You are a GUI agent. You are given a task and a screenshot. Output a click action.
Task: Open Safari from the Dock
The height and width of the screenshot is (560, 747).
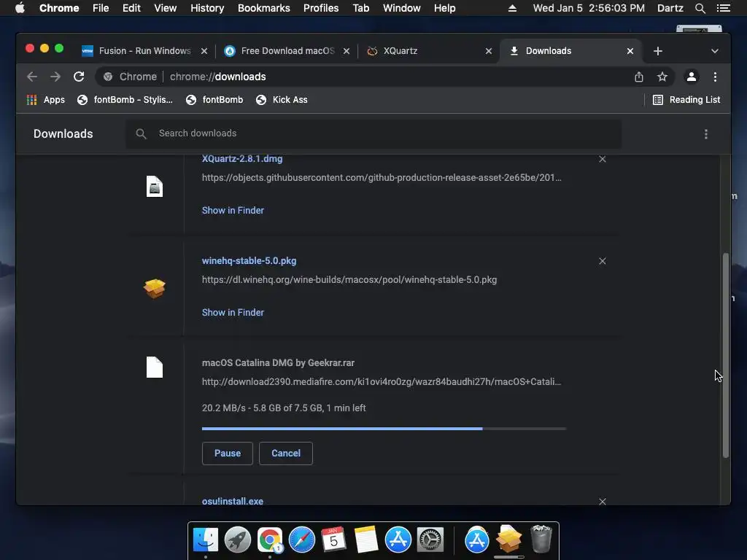[x=301, y=540]
